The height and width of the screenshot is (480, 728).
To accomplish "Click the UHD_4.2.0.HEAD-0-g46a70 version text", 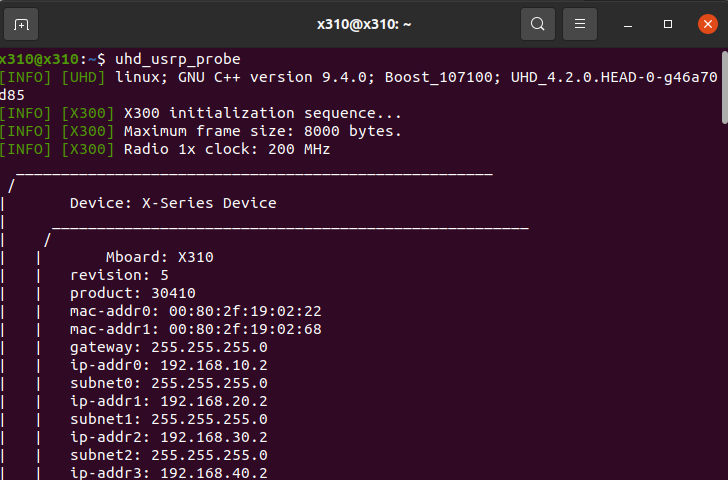I will coord(614,77).
